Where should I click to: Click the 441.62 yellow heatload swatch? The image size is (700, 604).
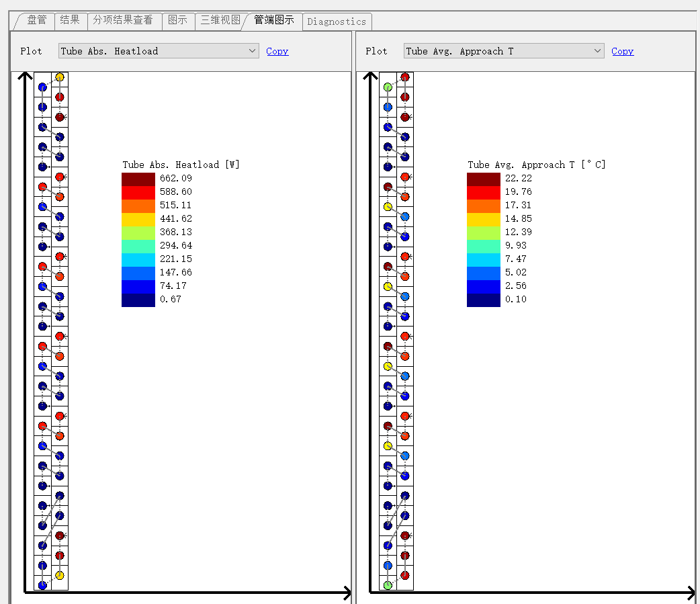point(138,219)
